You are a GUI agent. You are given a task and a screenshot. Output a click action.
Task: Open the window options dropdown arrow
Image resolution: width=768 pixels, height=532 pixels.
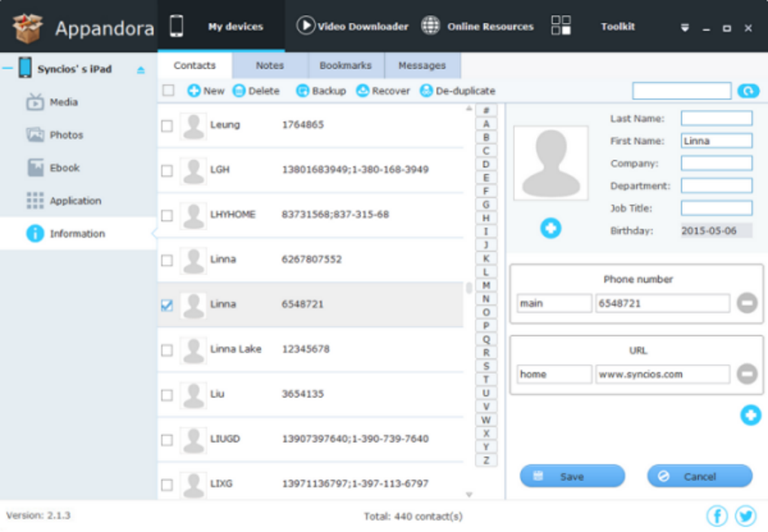[x=684, y=28]
